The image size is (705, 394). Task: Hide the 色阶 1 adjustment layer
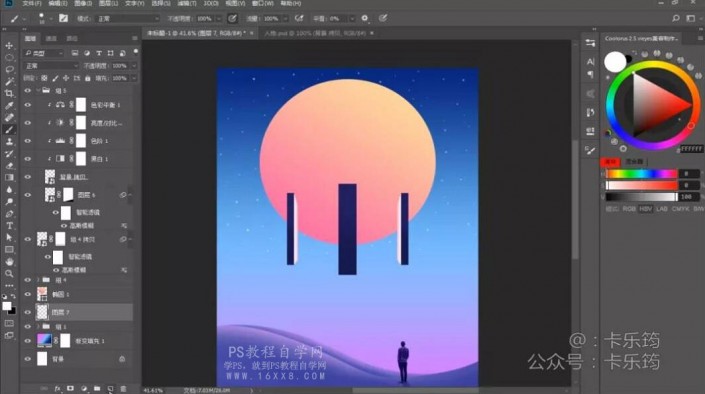tap(28, 141)
